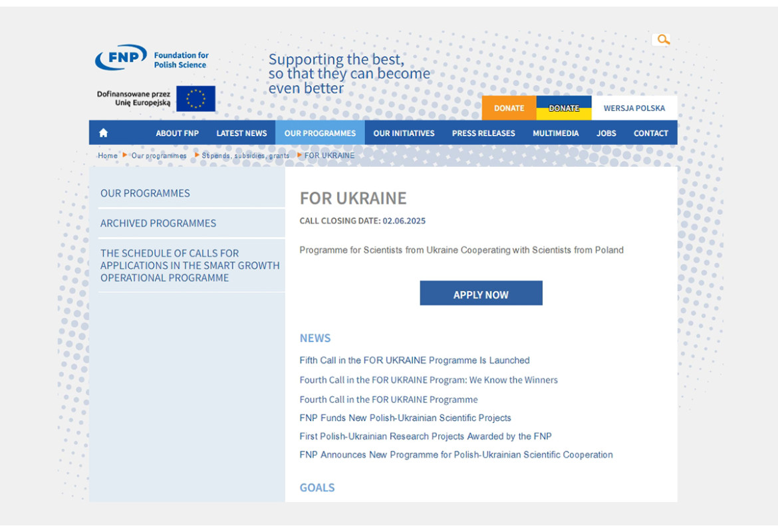Click the orange search magnifier icon

point(662,40)
